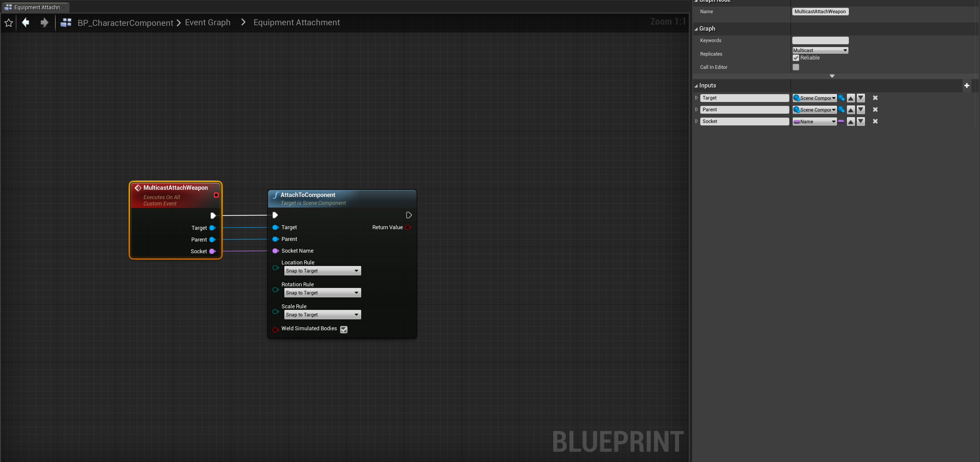
Task: Navigate back with the left arrow icon
Action: tap(26, 23)
